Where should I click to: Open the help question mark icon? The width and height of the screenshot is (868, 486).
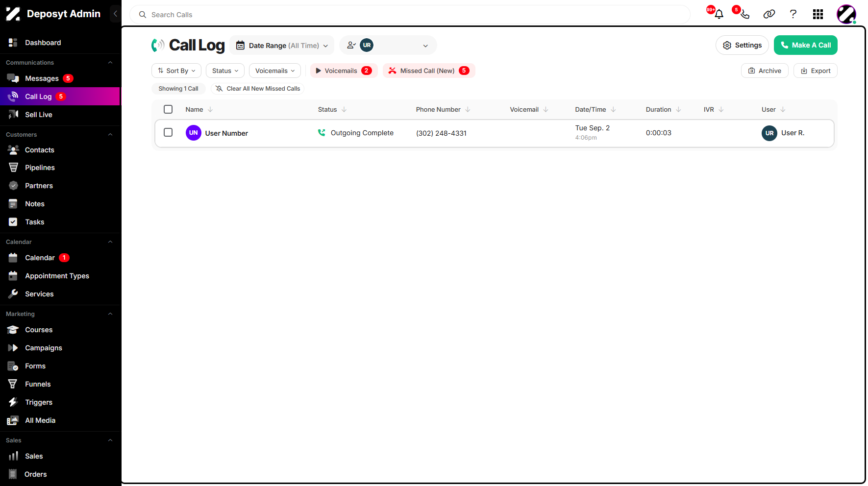tap(793, 14)
